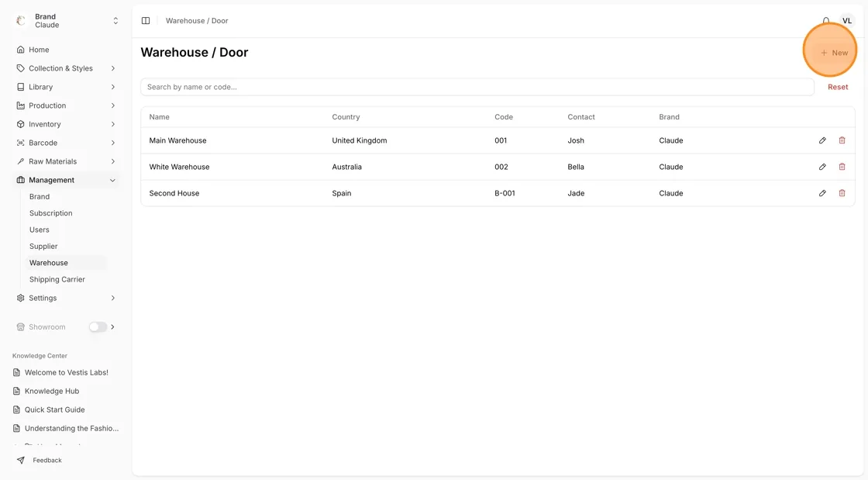Select the Bella contact cell
The height and width of the screenshot is (480, 868).
576,167
